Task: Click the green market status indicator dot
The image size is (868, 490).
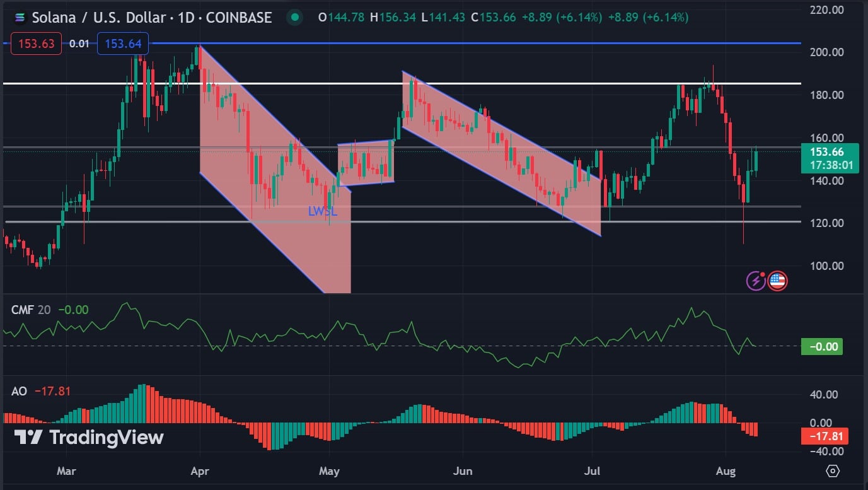Action: click(x=294, y=17)
